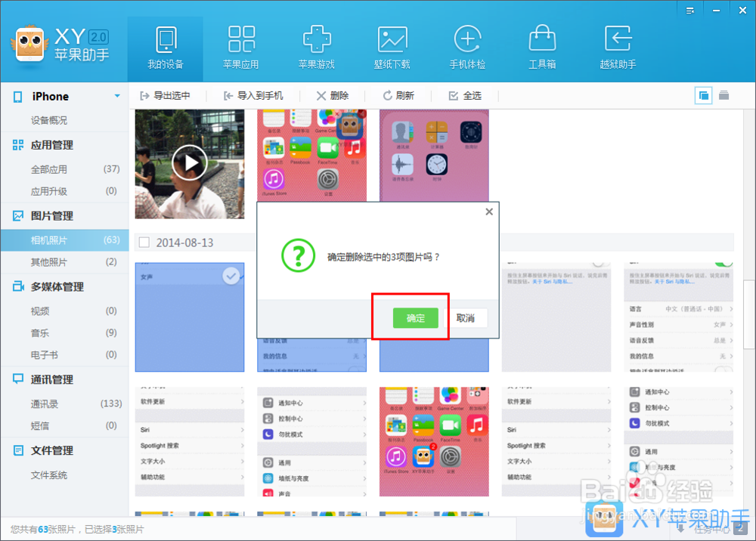Open the 工具箱 tab
Image resolution: width=756 pixels, height=541 pixels.
tap(542, 48)
